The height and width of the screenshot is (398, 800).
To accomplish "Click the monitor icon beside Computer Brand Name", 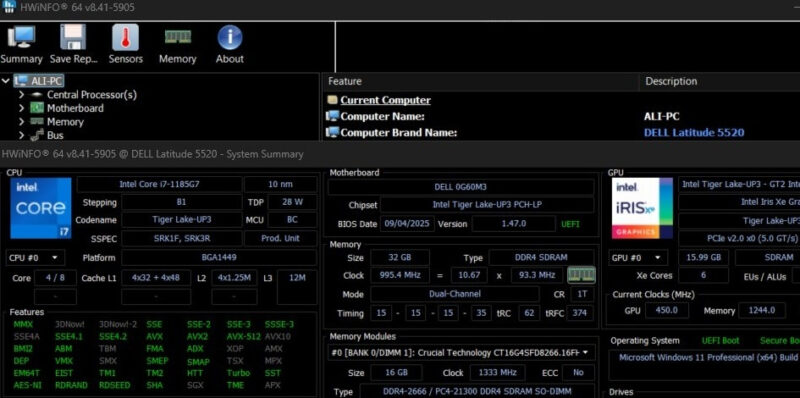I will click(x=333, y=133).
